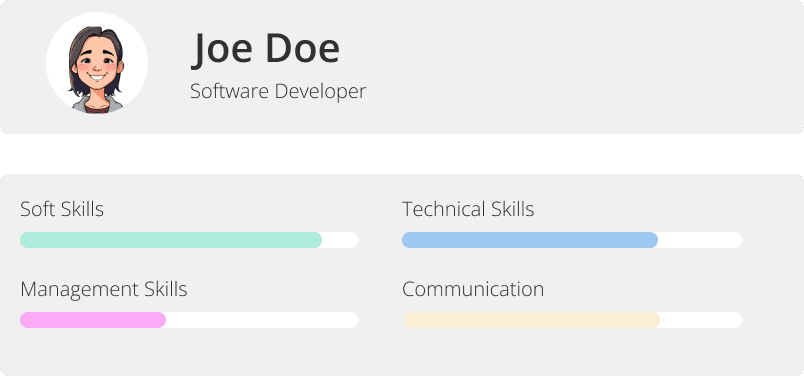Click the Technical Skills label
Screen dimensions: 804x376
point(468,209)
